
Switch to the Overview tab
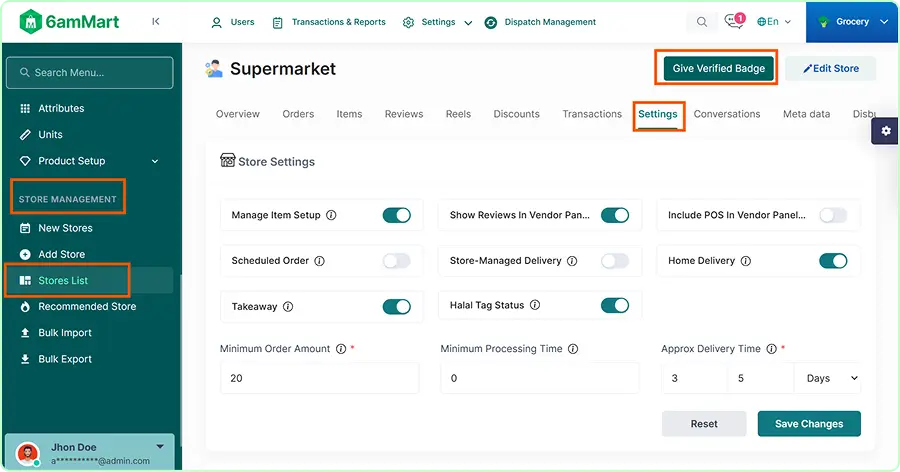(x=238, y=114)
